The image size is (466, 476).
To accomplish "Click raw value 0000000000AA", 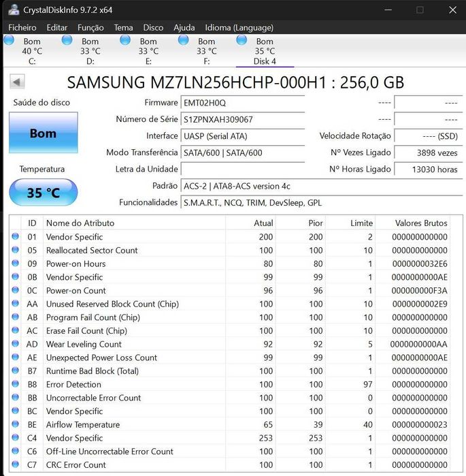I will tap(418, 344).
